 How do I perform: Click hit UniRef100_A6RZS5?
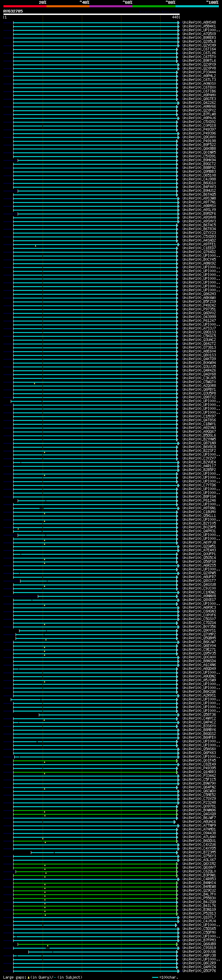199,565
